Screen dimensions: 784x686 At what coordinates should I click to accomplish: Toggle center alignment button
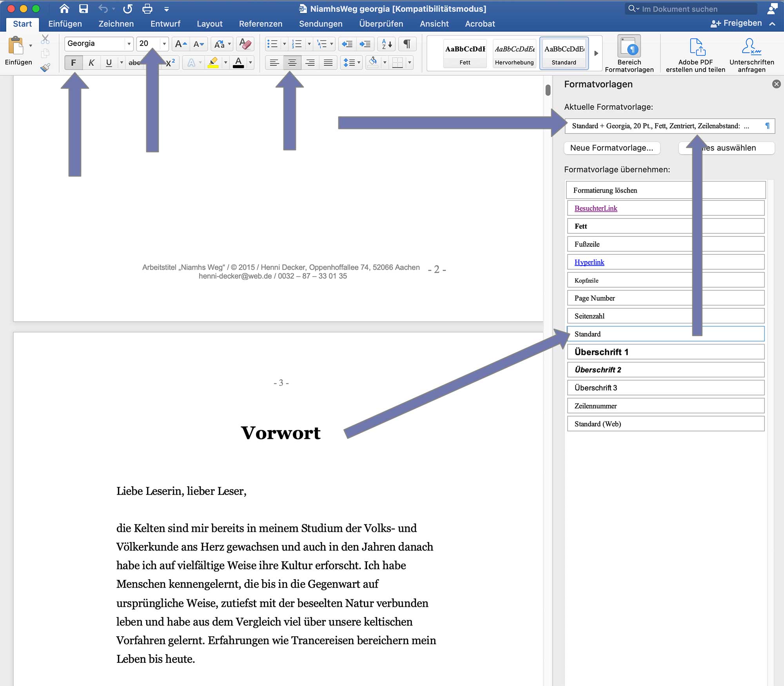pyautogui.click(x=292, y=62)
